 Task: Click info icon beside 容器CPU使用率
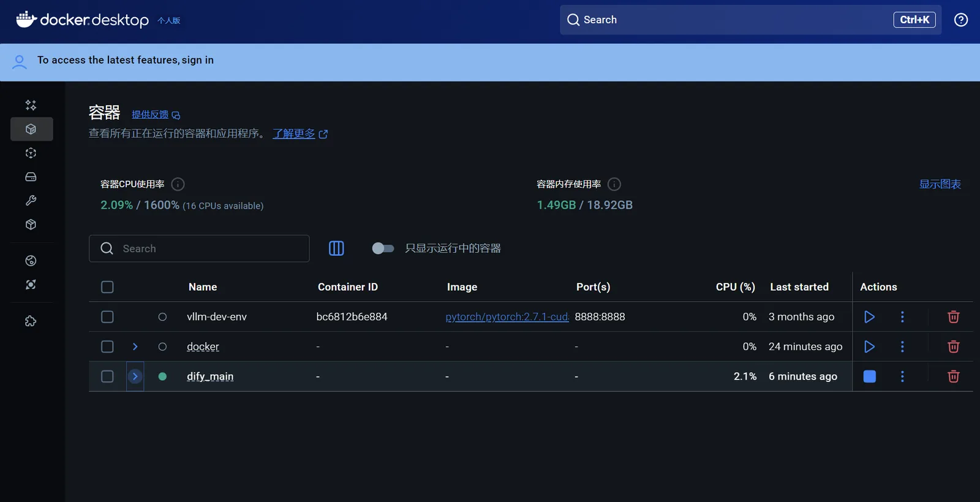178,184
